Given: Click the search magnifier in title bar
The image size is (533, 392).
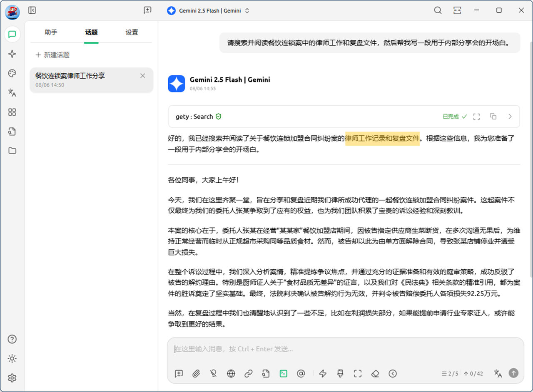Looking at the screenshot, I should tap(438, 10).
